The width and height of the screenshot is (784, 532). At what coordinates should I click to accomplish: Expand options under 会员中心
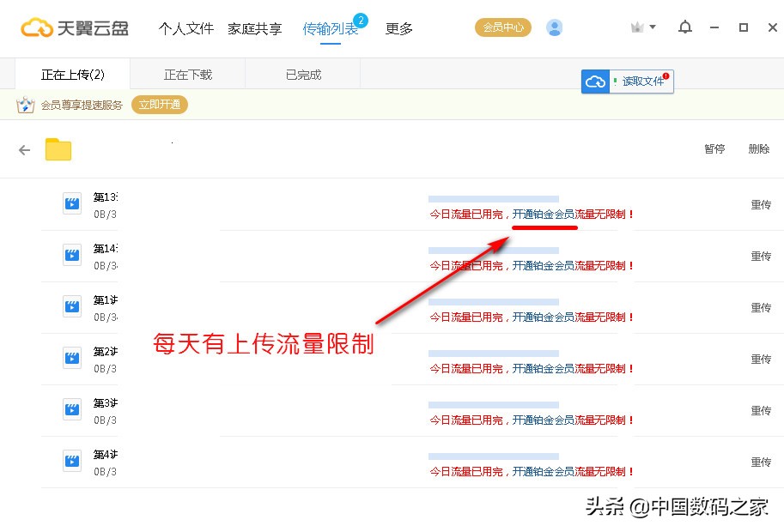pyautogui.click(x=502, y=27)
